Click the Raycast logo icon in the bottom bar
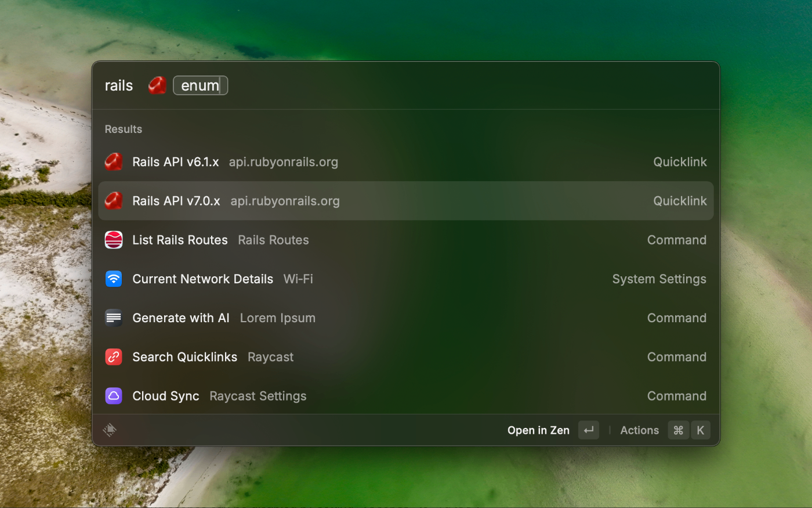Viewport: 812px width, 508px height. pyautogui.click(x=110, y=430)
